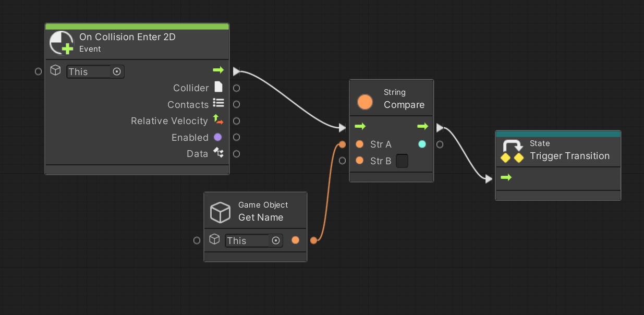Screen dimensions: 644x315
Task: Click the Trigger Transition green input arrow
Action: click(x=506, y=177)
